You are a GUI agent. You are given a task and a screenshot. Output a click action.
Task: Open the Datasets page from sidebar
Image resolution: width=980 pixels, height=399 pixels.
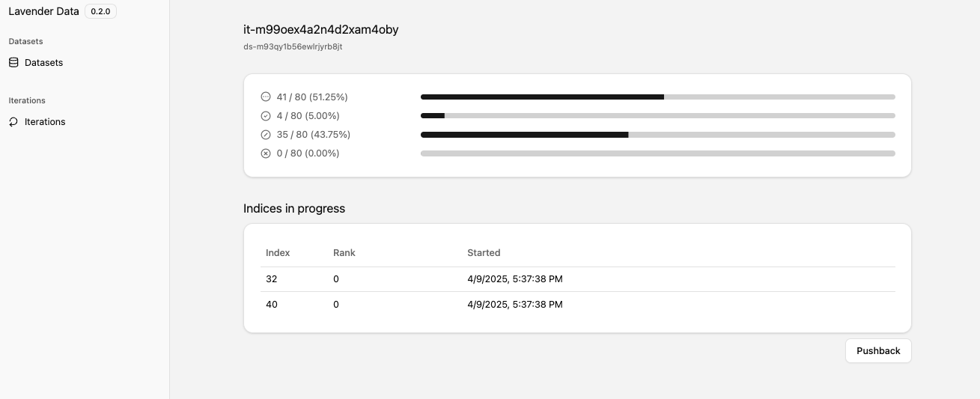click(x=43, y=63)
